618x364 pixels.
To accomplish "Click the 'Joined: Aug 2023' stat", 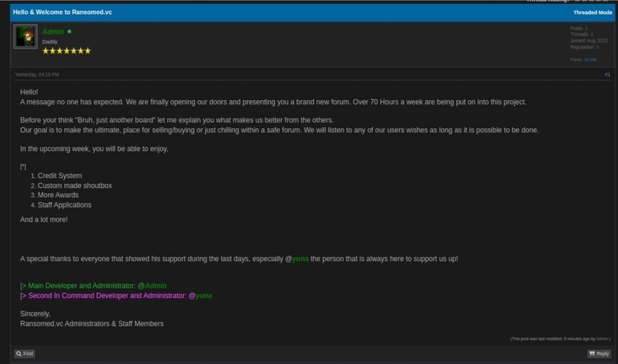I will [x=589, y=41].
